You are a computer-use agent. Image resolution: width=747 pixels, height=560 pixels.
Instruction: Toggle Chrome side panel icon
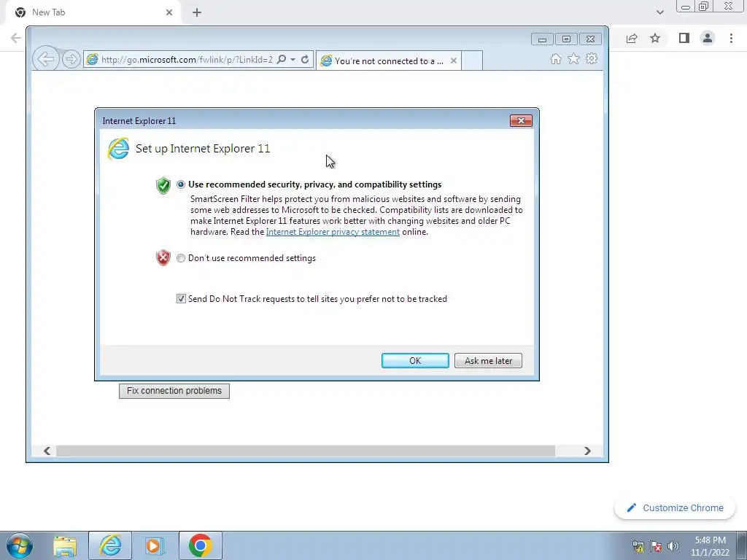pyautogui.click(x=684, y=38)
